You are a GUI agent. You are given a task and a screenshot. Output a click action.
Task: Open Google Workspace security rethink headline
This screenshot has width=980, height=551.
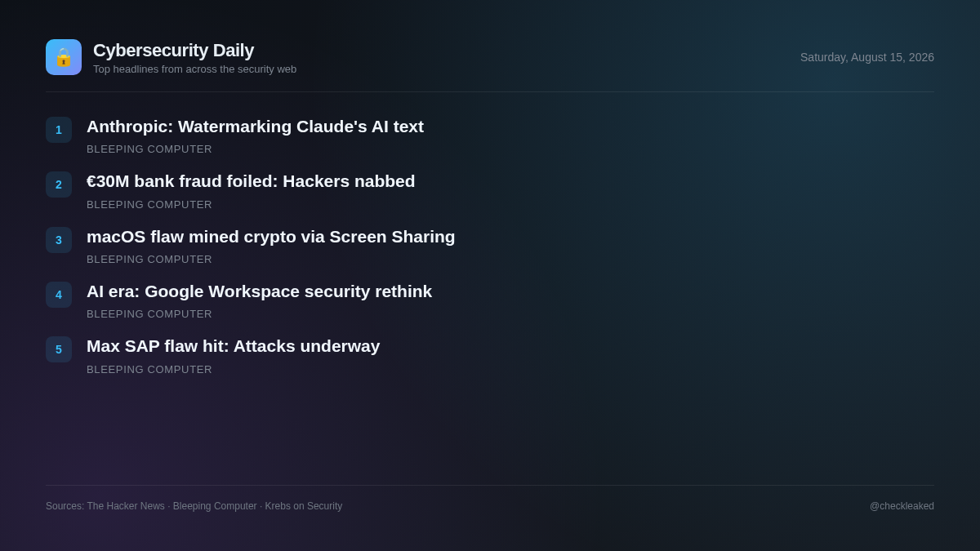point(259,291)
